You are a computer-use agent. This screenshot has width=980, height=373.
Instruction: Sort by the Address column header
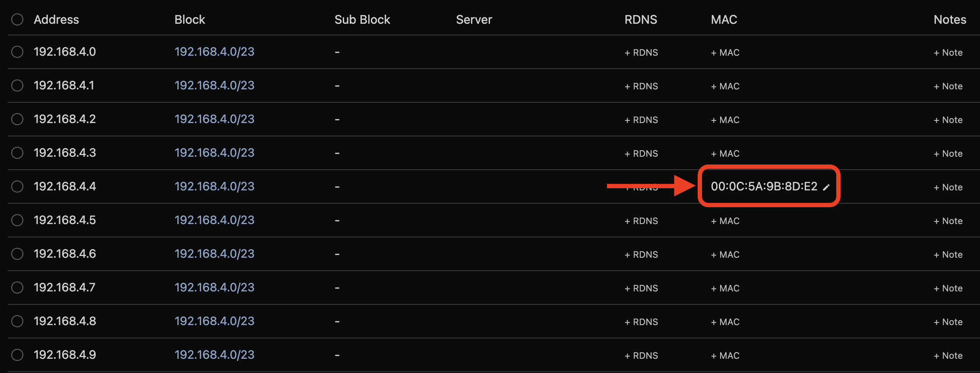57,19
